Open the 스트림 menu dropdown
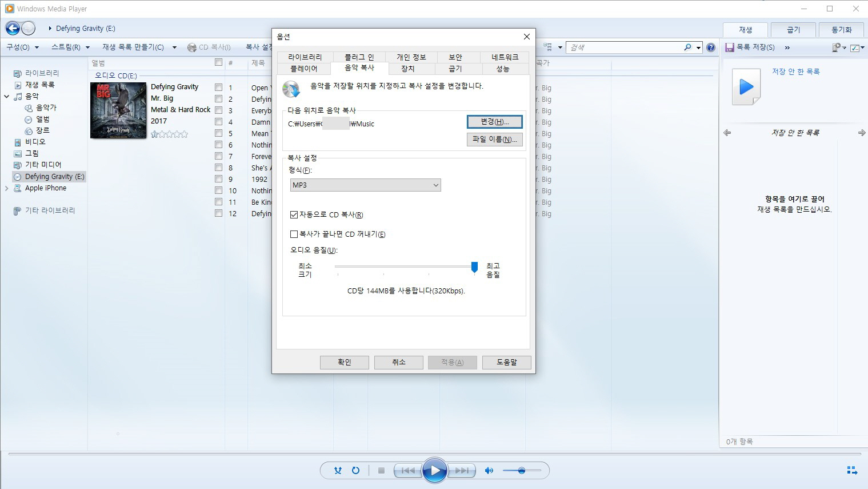868x489 pixels. (x=70, y=47)
